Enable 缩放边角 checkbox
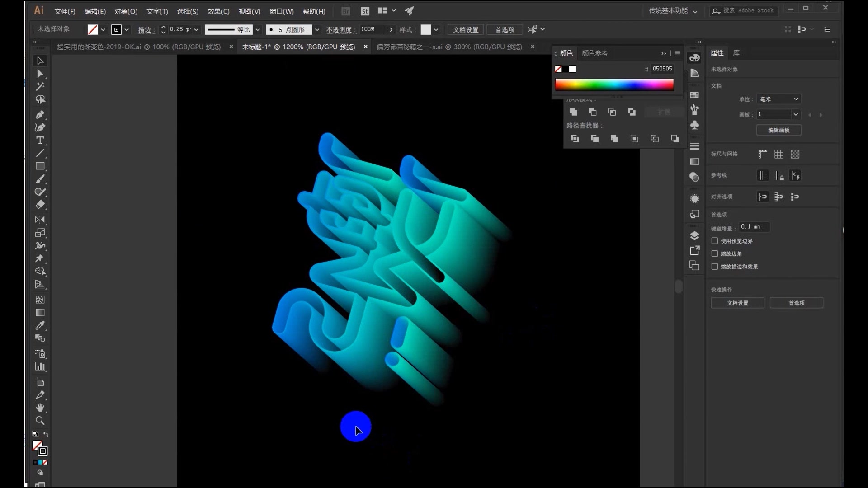This screenshot has height=488, width=868. tap(715, 253)
